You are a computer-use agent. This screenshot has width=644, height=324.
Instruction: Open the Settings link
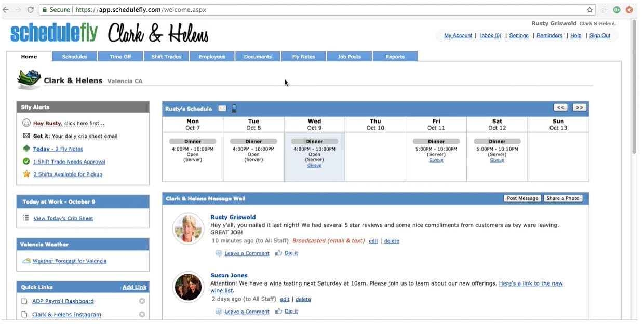(519, 35)
